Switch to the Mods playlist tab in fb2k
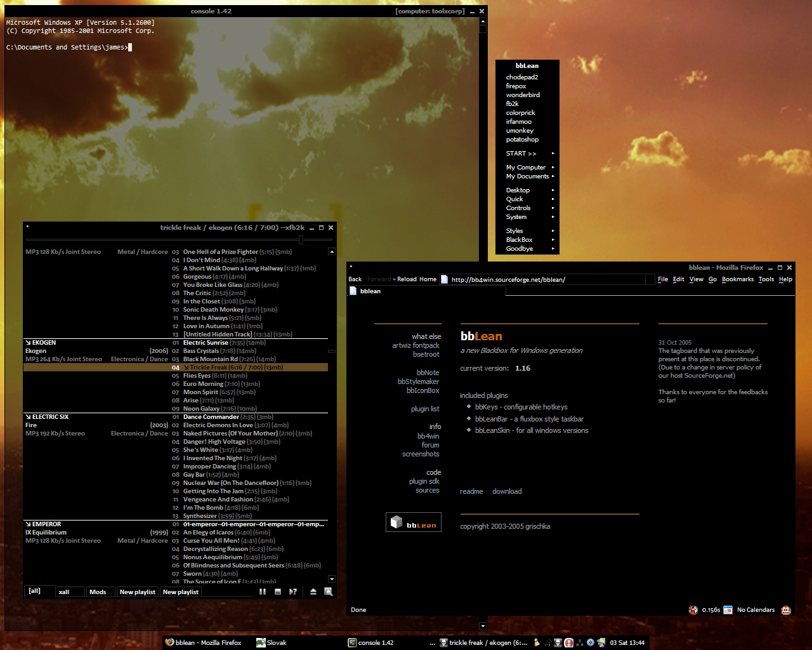The width and height of the screenshot is (812, 650). pyautogui.click(x=100, y=592)
